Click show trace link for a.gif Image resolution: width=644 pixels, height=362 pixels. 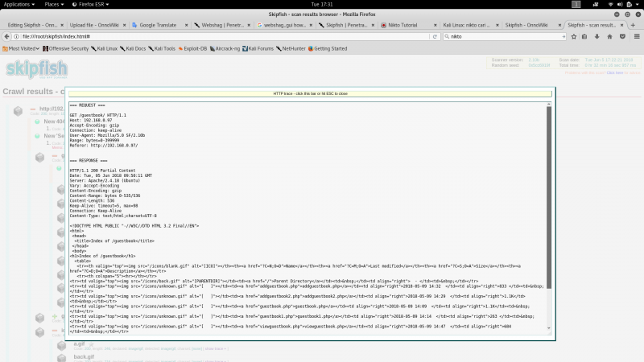point(216,348)
